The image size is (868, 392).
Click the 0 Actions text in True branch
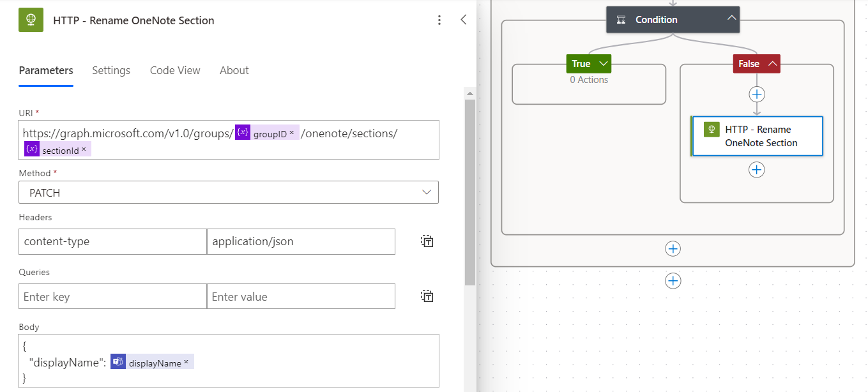(589, 80)
